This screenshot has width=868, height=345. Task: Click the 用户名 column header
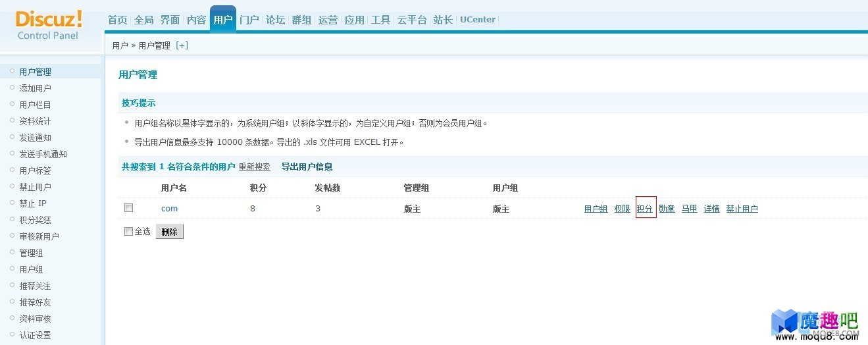(174, 188)
